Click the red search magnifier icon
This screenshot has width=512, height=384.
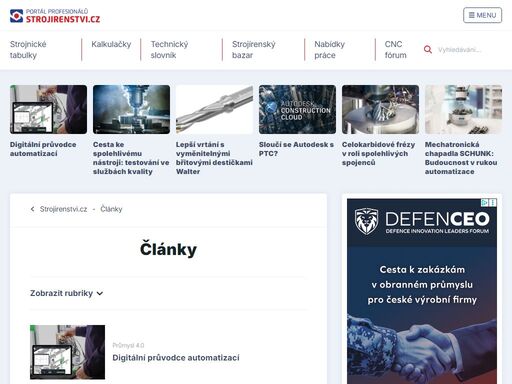(428, 50)
